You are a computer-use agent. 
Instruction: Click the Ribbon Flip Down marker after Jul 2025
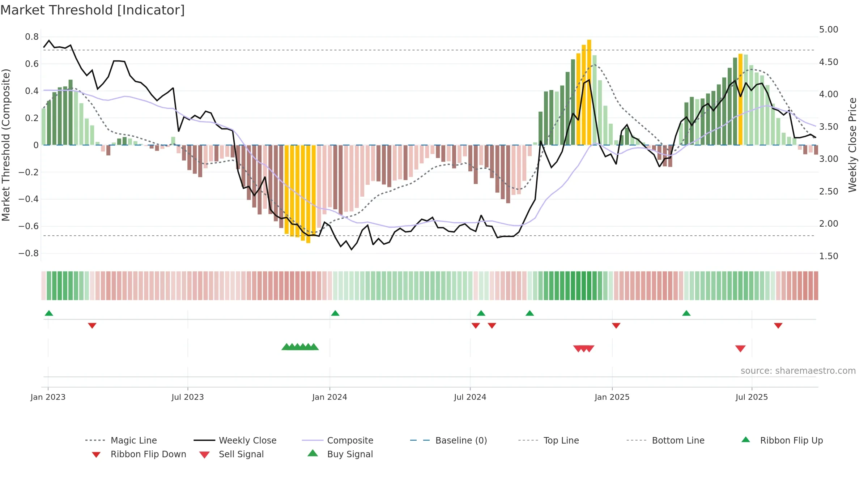[778, 326]
